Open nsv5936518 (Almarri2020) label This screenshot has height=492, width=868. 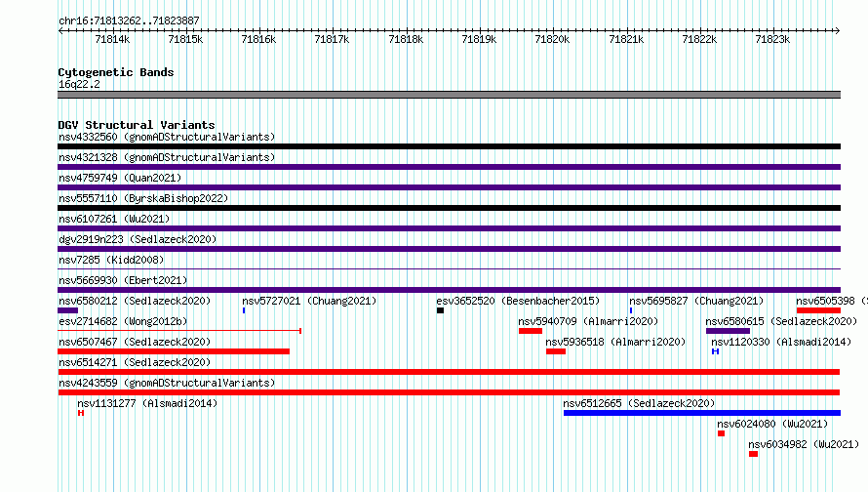(x=615, y=342)
